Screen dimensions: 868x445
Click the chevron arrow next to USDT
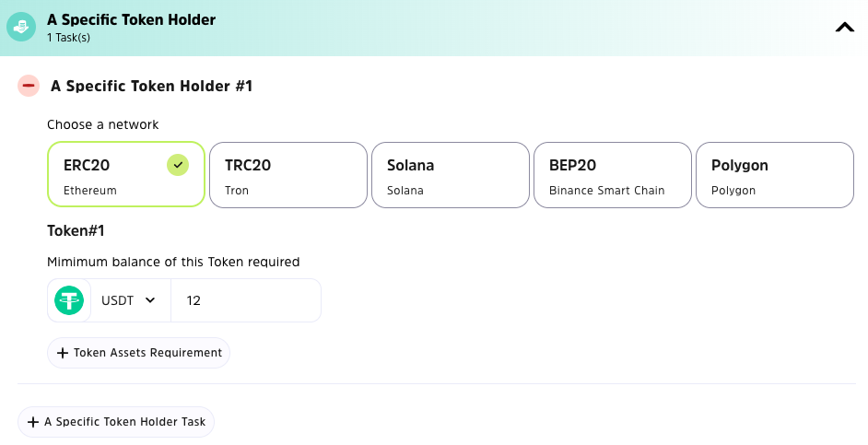coord(150,300)
